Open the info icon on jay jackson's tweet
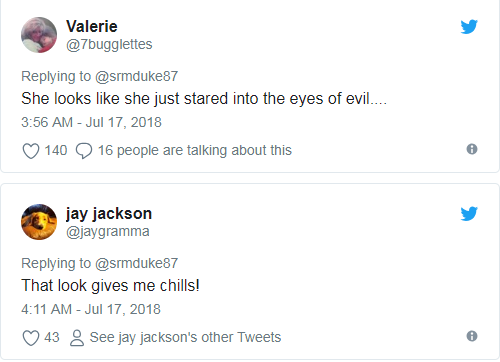This screenshot has height=362, width=500. coord(472,336)
